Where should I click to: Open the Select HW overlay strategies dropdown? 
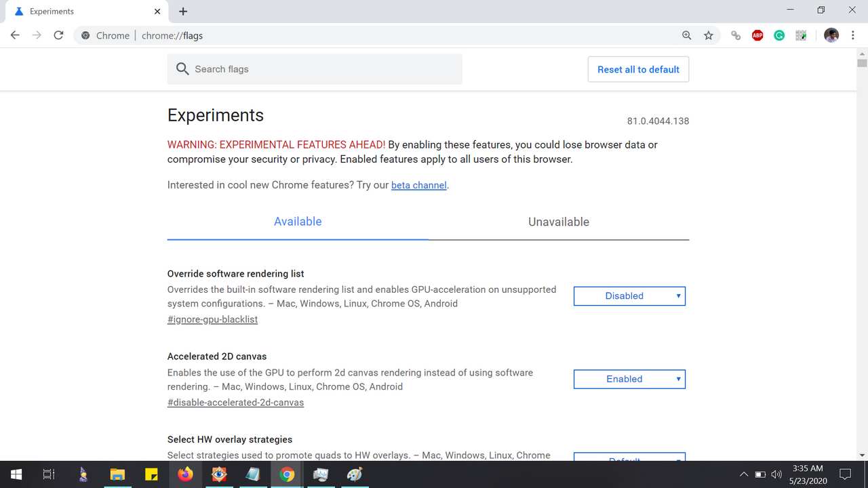629,457
